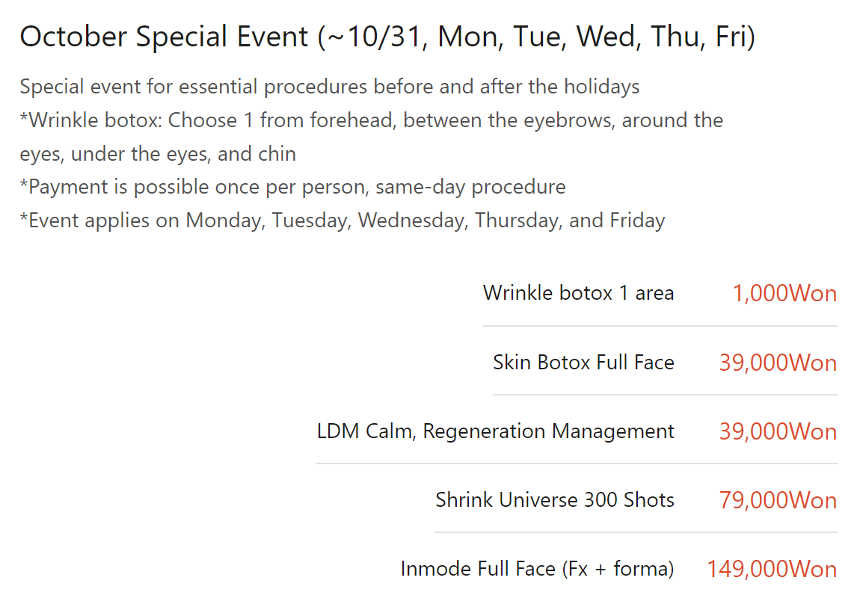
Task: Select the "Shrink Universe 300 Shots" item
Action: [555, 500]
